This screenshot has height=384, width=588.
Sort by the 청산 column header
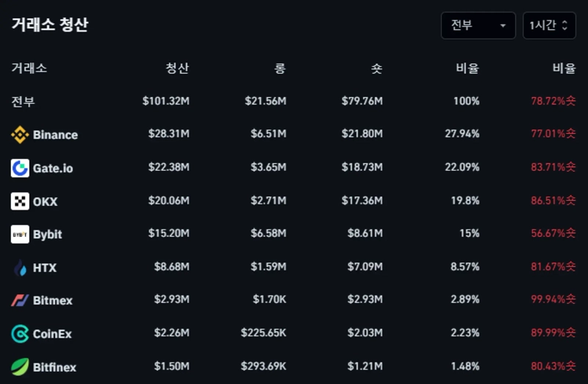(177, 68)
